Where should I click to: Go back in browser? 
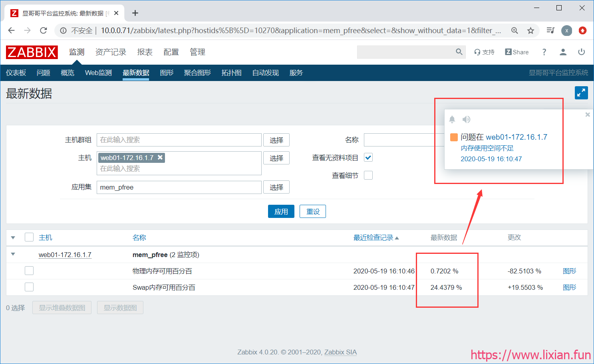pyautogui.click(x=11, y=30)
